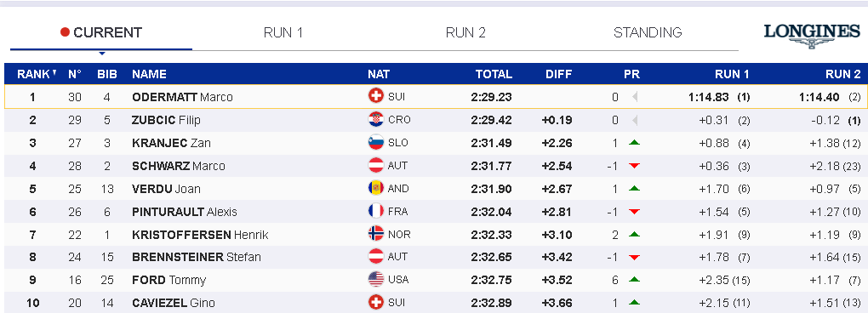Click the Longines logo
The height and width of the screenshot is (313, 868).
(x=812, y=36)
